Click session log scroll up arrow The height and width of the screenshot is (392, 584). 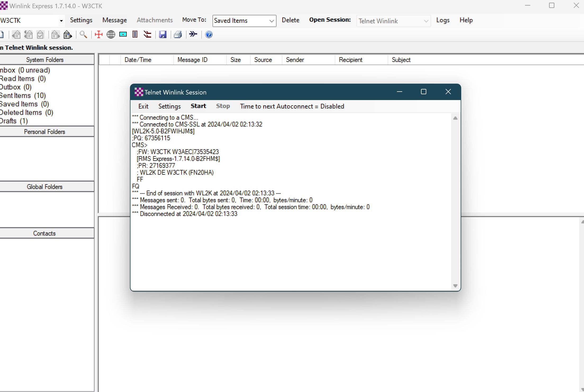tap(455, 118)
